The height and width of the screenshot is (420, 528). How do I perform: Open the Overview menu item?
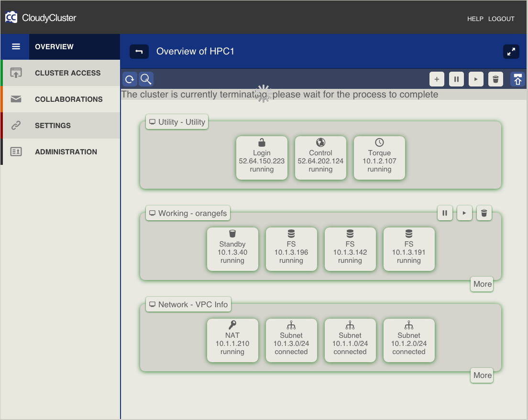75,47
